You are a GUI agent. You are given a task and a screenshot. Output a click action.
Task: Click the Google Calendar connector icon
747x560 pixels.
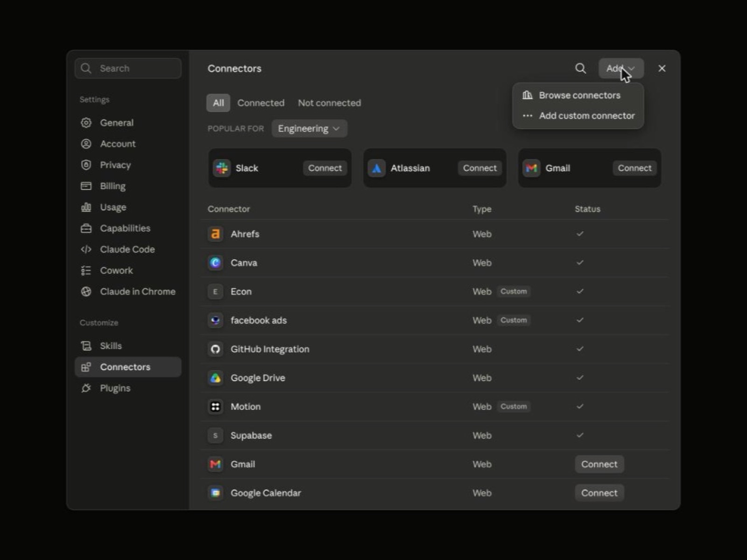tap(215, 493)
